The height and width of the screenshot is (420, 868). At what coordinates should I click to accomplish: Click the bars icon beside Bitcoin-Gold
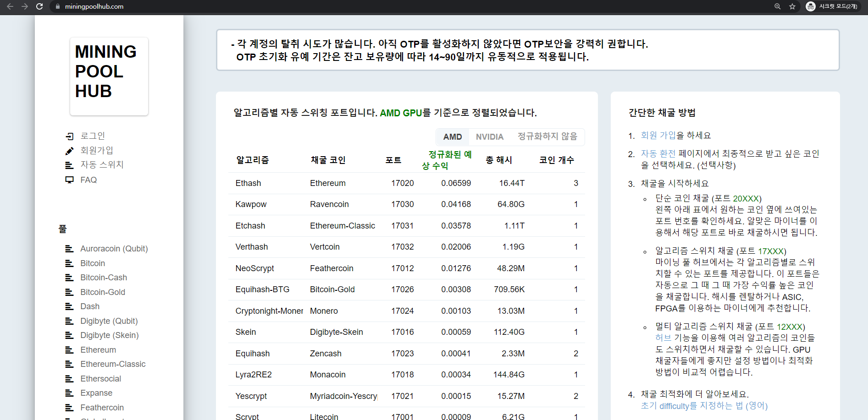pos(69,292)
